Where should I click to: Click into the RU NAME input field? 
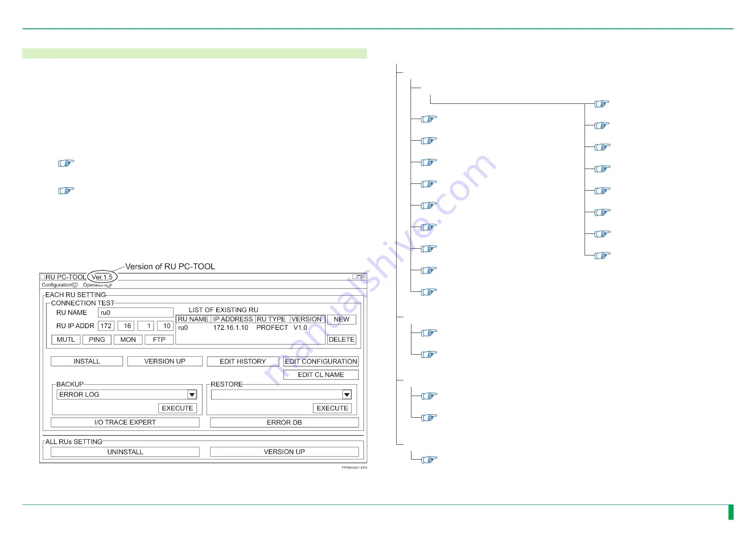pyautogui.click(x=135, y=313)
